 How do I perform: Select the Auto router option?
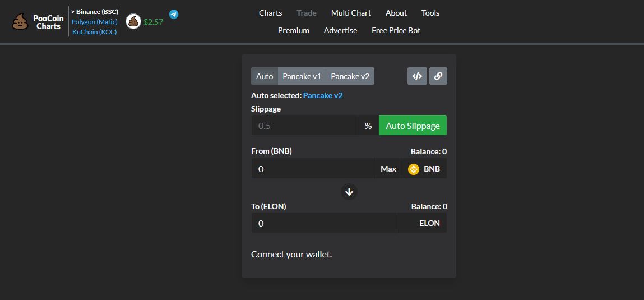[x=265, y=76]
